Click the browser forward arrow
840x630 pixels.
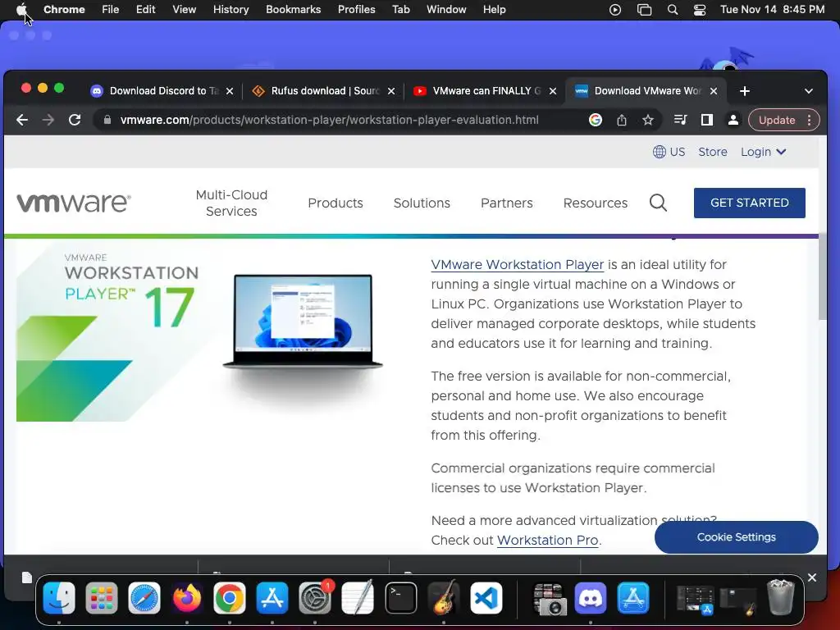coord(48,120)
